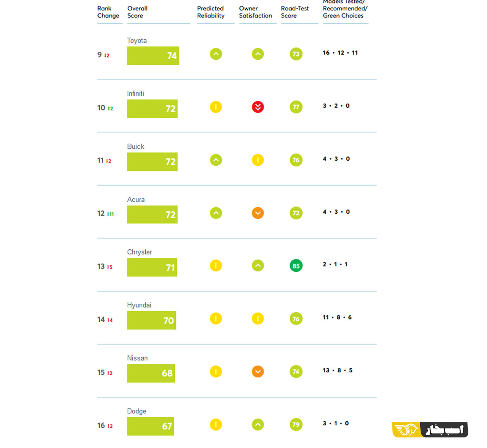Click Toyota's 73 Road-Test Score badge
This screenshot has width=487, height=448.
[x=296, y=54]
